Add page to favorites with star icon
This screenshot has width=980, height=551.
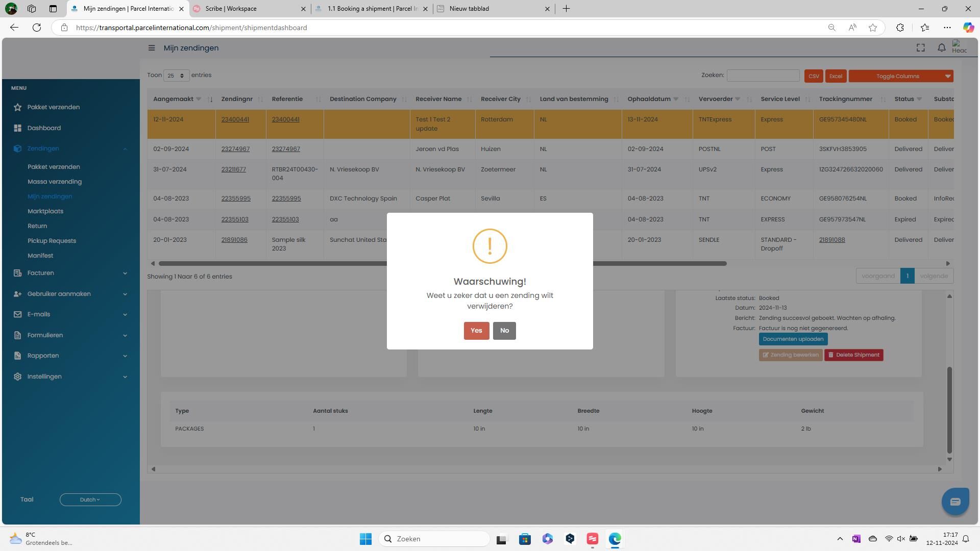872,28
